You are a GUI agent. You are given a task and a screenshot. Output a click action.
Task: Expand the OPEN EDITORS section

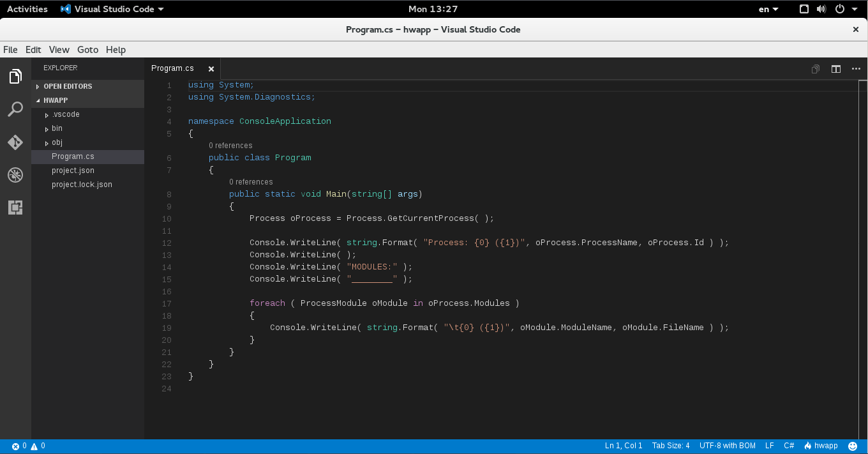(x=87, y=86)
